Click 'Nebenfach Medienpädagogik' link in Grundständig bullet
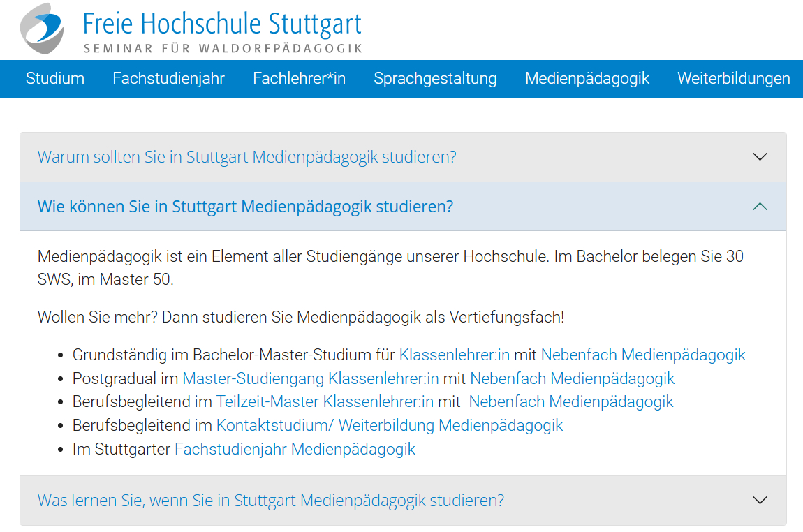 [643, 355]
